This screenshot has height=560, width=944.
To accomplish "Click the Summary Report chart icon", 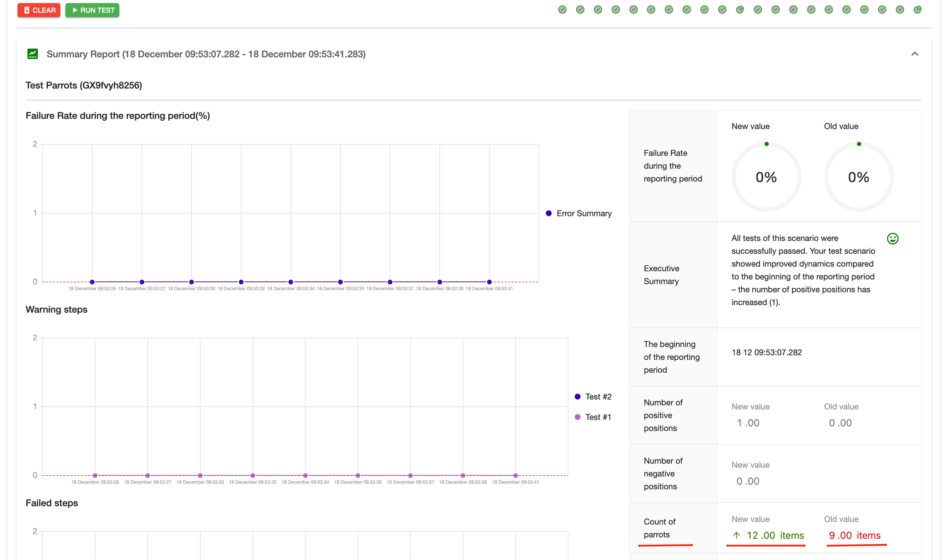I will coord(32,54).
